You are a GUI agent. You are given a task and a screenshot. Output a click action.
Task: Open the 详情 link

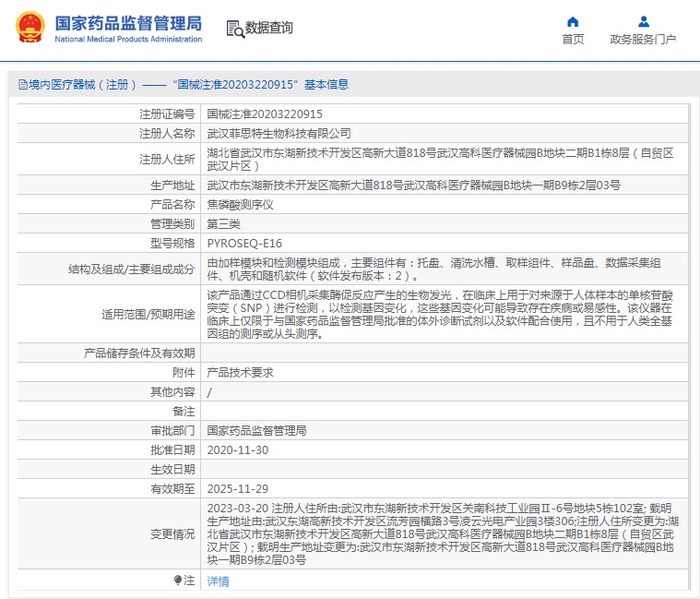[218, 581]
